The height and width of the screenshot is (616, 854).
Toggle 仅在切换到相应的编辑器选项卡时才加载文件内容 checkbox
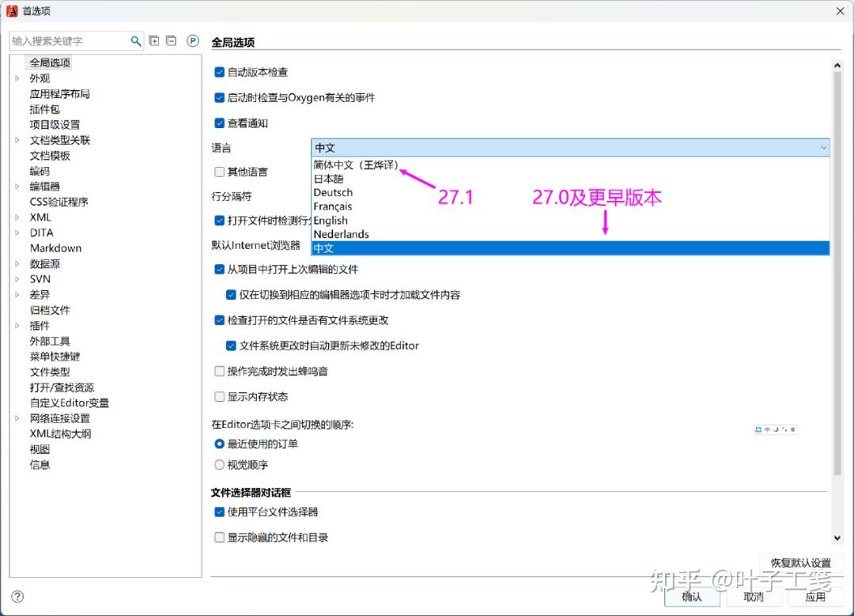tap(231, 295)
